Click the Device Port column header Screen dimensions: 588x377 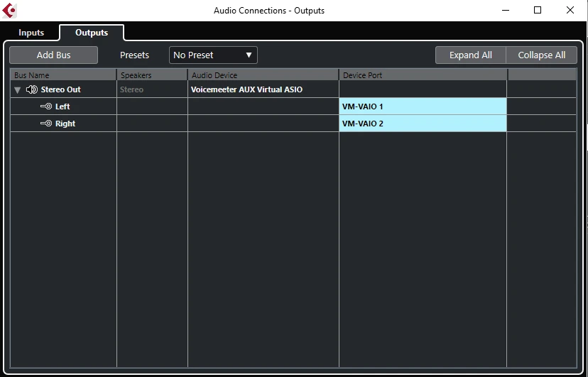point(423,75)
